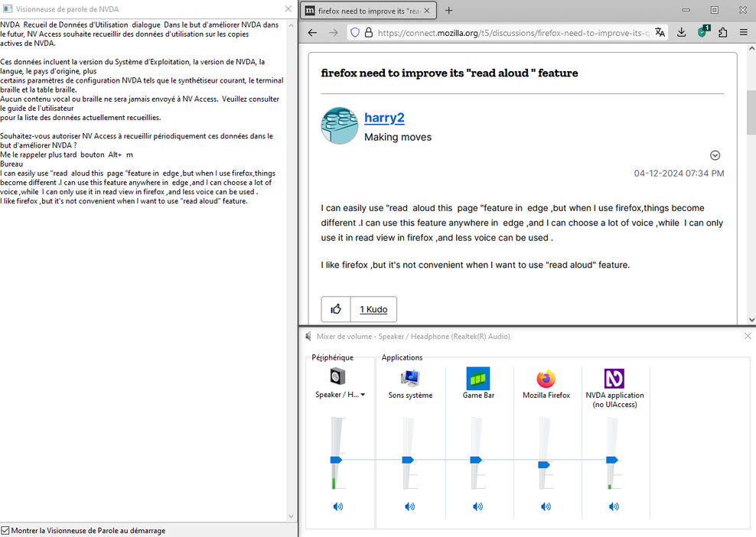The image size is (756, 537).
Task: Close the Visionneuse de parole de NVDA window
Action: click(x=288, y=8)
